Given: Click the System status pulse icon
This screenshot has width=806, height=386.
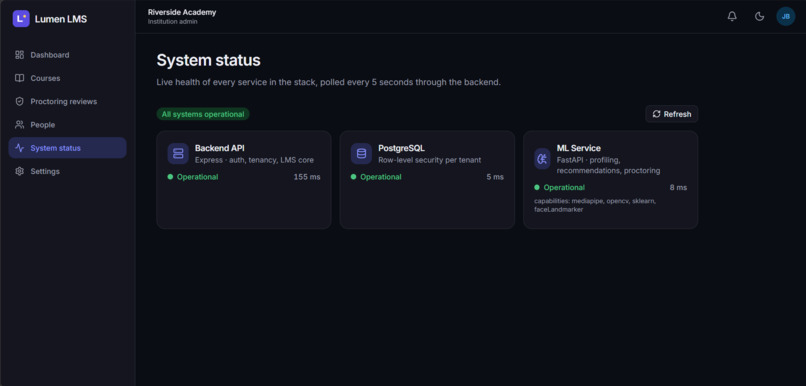Looking at the screenshot, I should pyautogui.click(x=20, y=148).
